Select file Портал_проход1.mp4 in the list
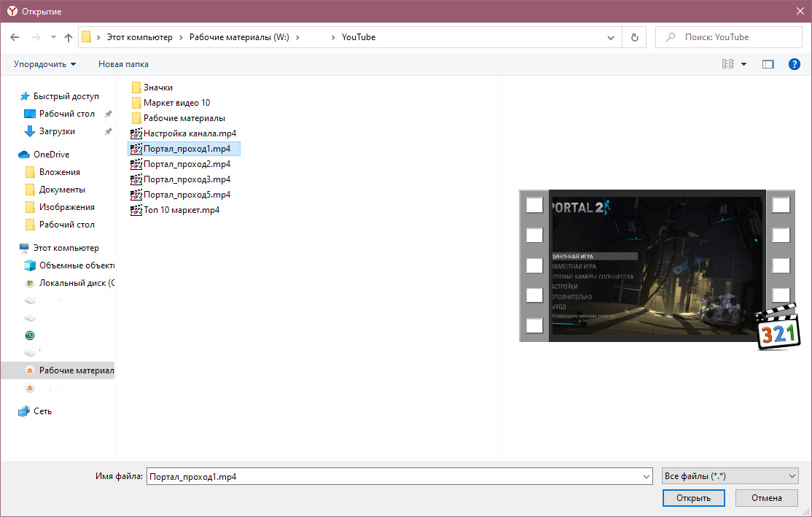This screenshot has height=517, width=812. click(x=184, y=149)
